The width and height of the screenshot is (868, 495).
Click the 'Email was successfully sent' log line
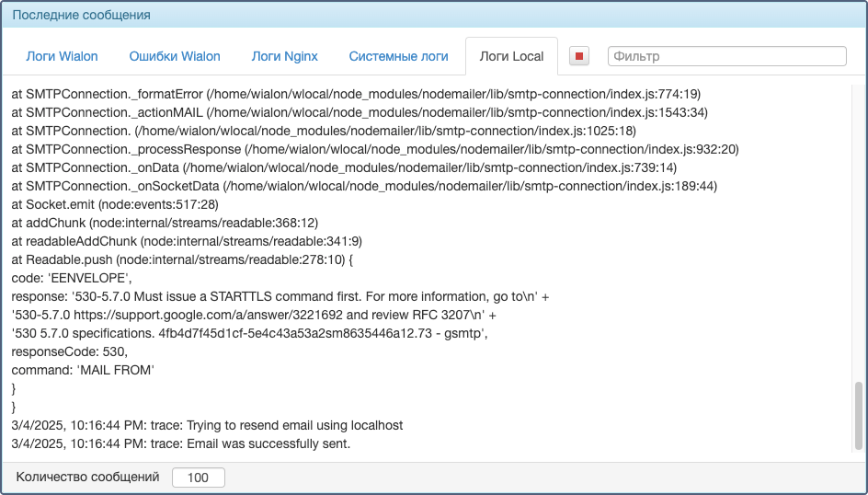tap(181, 443)
